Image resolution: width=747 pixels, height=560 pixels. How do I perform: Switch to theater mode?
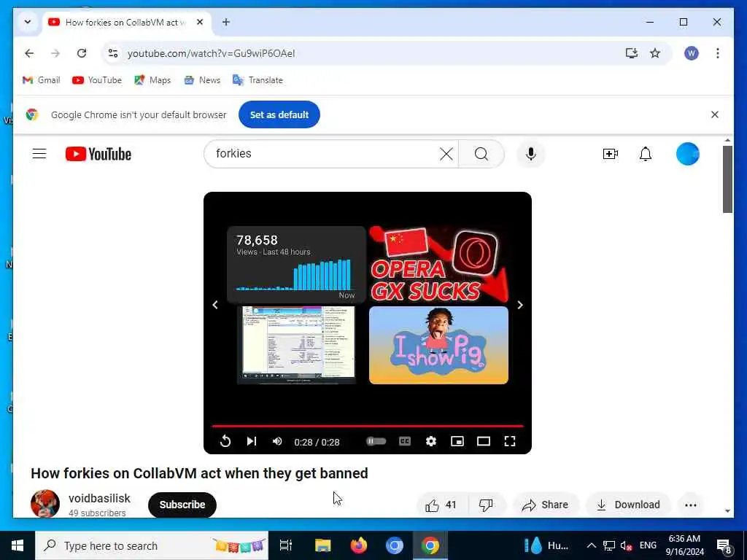click(484, 441)
